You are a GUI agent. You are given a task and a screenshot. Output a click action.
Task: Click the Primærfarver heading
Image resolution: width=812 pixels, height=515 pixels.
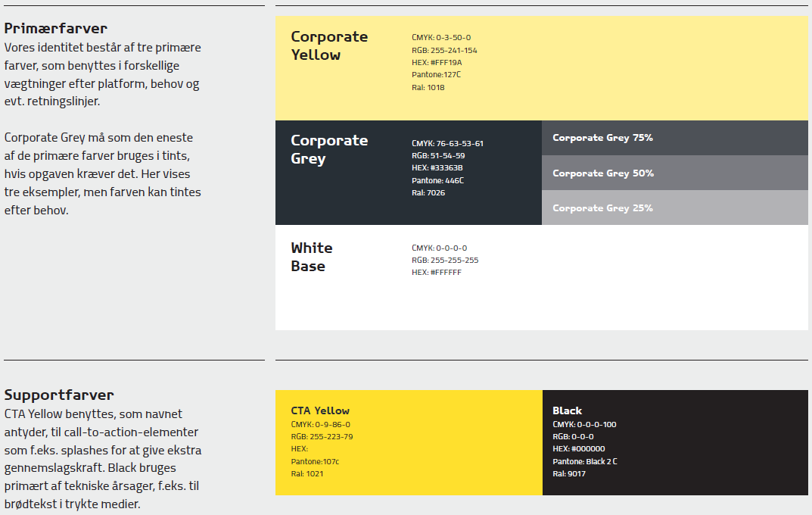(x=56, y=29)
